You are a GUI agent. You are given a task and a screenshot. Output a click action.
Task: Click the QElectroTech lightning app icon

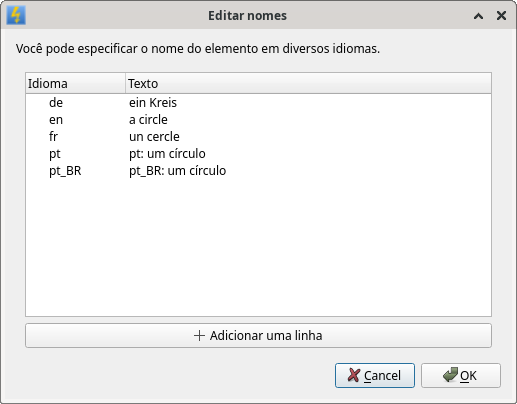point(16,15)
